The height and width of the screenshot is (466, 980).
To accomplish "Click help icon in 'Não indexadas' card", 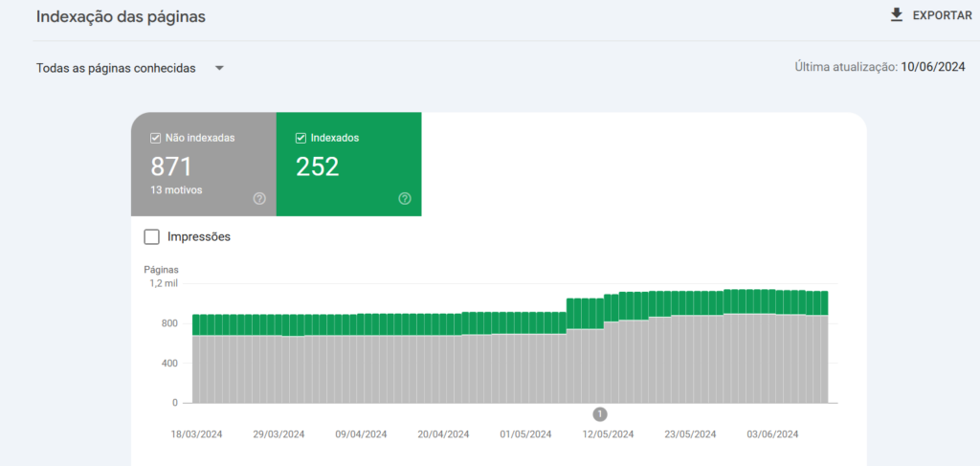I will 259,199.
